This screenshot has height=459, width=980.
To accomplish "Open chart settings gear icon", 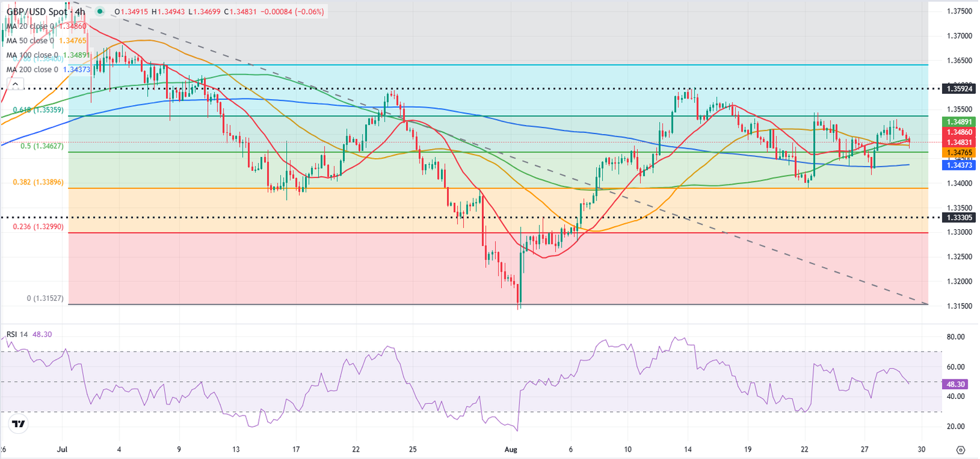I will coord(960,450).
